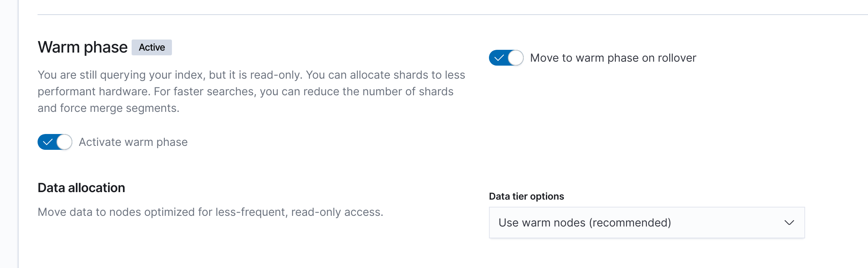Open the Data tier options dropdown
Image resolution: width=868 pixels, height=268 pixels.
[647, 223]
